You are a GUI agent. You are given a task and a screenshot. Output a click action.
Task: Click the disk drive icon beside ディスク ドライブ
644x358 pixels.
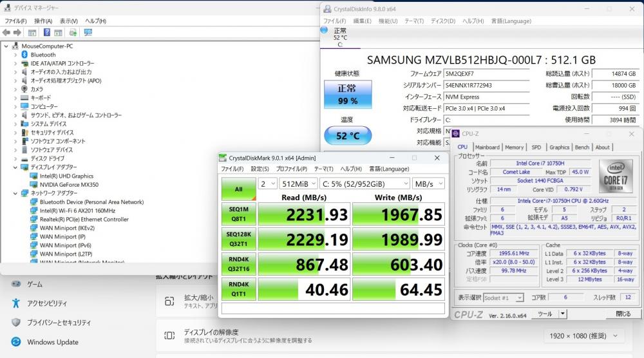click(x=24, y=158)
